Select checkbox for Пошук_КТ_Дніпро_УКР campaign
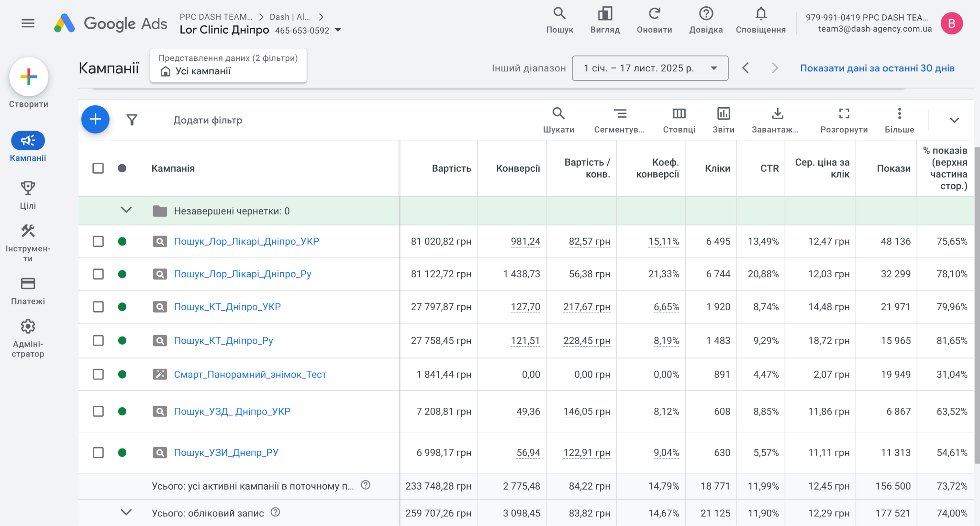980x526 pixels. [98, 307]
